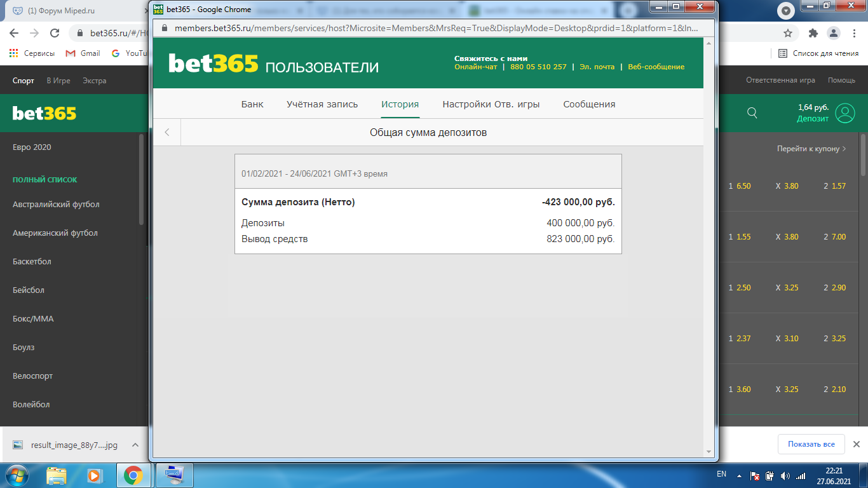Switch to Учётная запись tab

(x=322, y=104)
